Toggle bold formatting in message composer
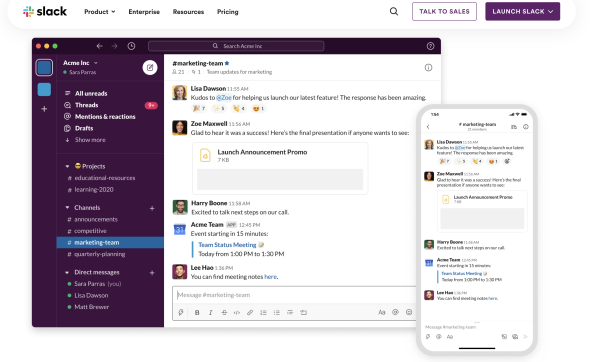 pyautogui.click(x=197, y=313)
